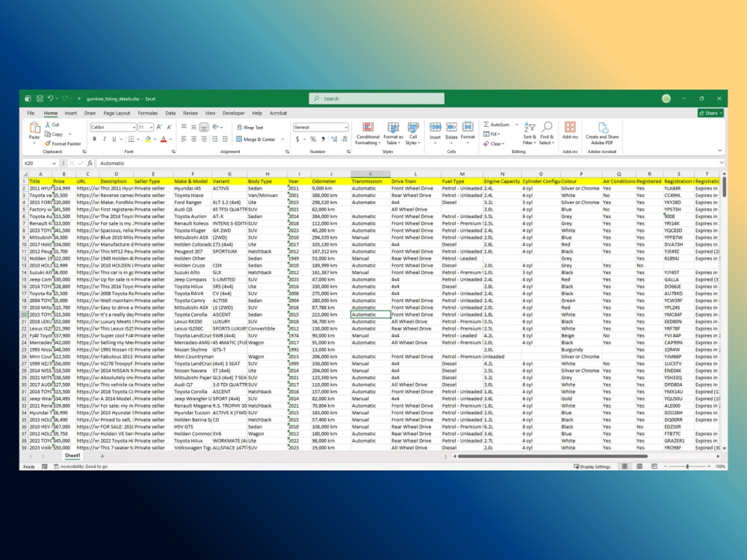
Task: Switch to the Formulas tab
Action: [148, 113]
